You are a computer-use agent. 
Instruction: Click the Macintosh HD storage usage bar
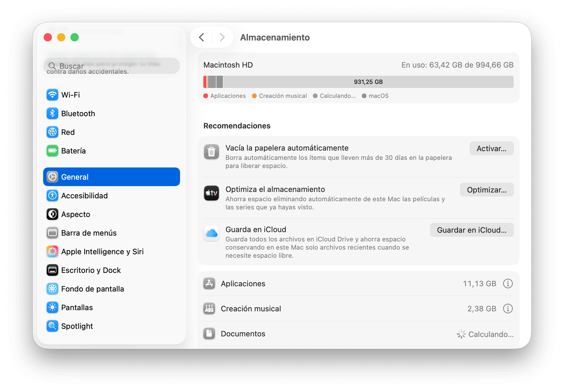click(x=358, y=82)
